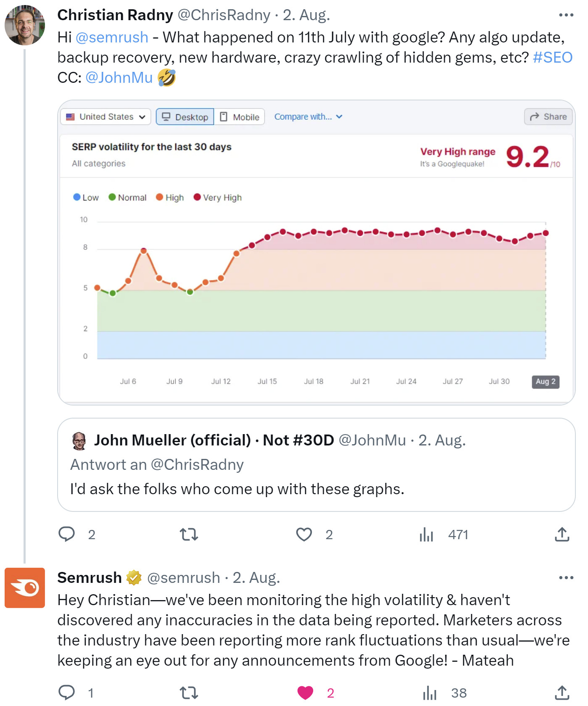This screenshot has height=706, width=588.
Task: Click the Share button in the volatility widget
Action: pyautogui.click(x=548, y=116)
